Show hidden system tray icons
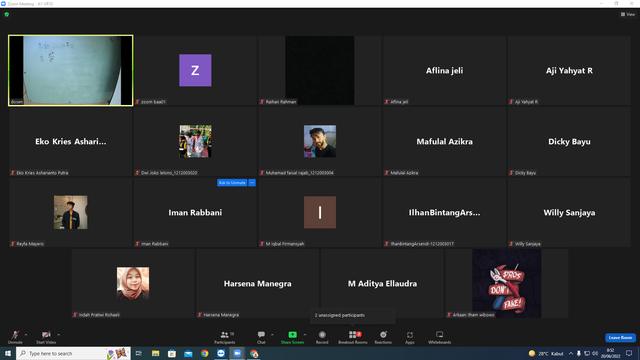640x360 pixels. 571,353
